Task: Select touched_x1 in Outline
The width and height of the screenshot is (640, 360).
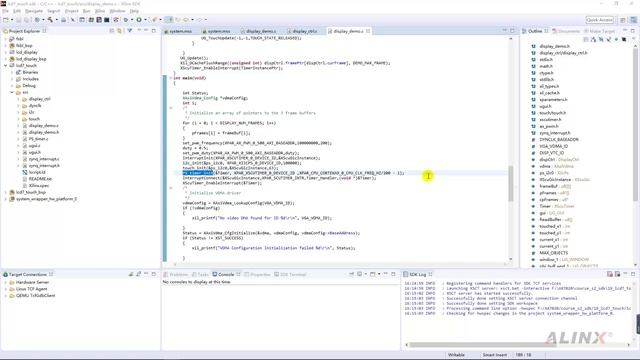Action: tap(550, 226)
